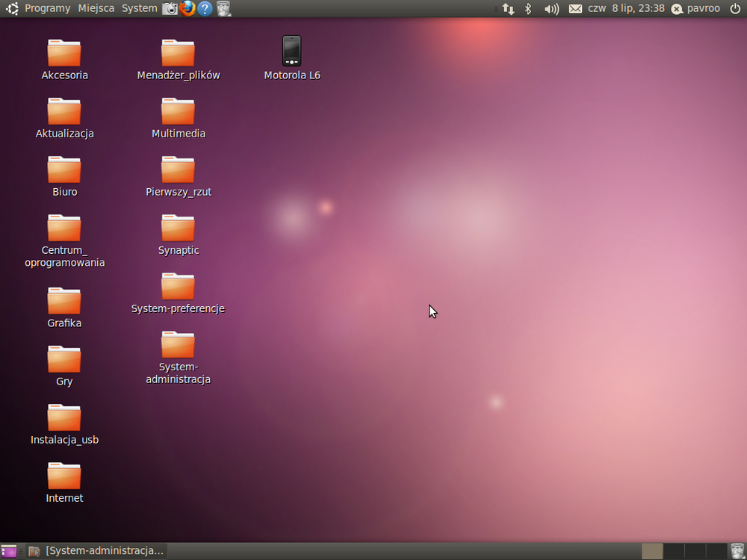The width and height of the screenshot is (747, 560).
Task: Click the Bluetooth indicator icon
Action: [528, 8]
